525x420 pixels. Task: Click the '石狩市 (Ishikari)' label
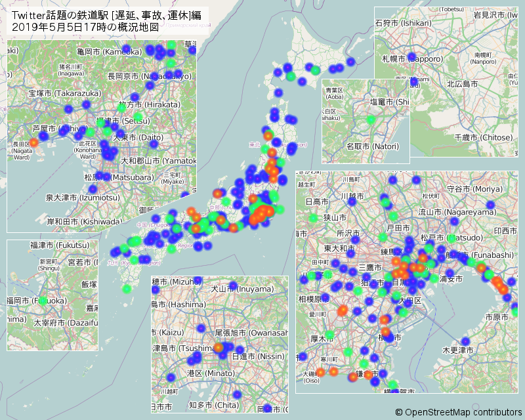404,23
